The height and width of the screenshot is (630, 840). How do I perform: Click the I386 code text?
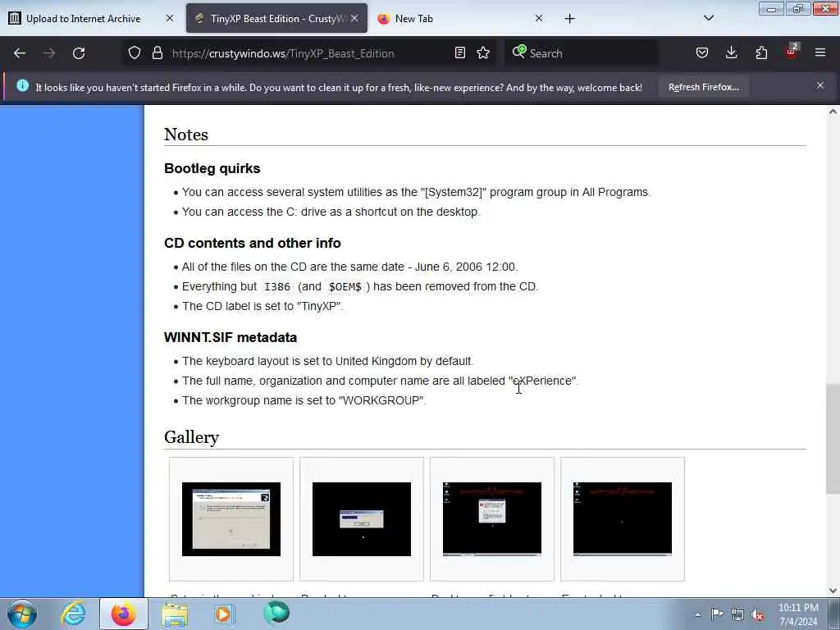[277, 286]
